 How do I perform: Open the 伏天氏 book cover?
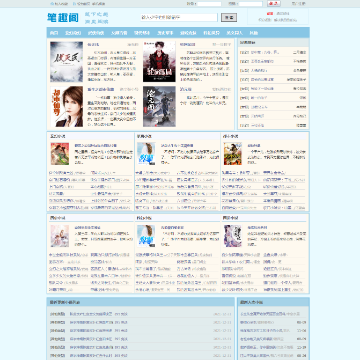66,62
